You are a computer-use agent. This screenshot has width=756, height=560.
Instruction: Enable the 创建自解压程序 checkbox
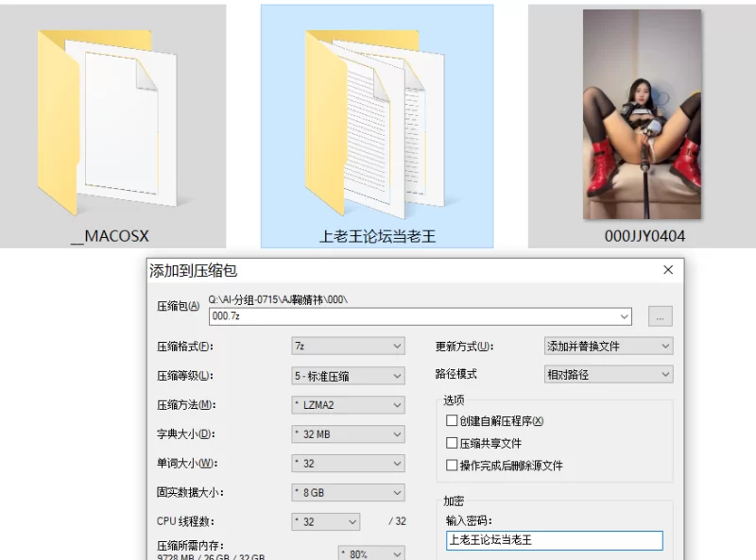pos(452,421)
